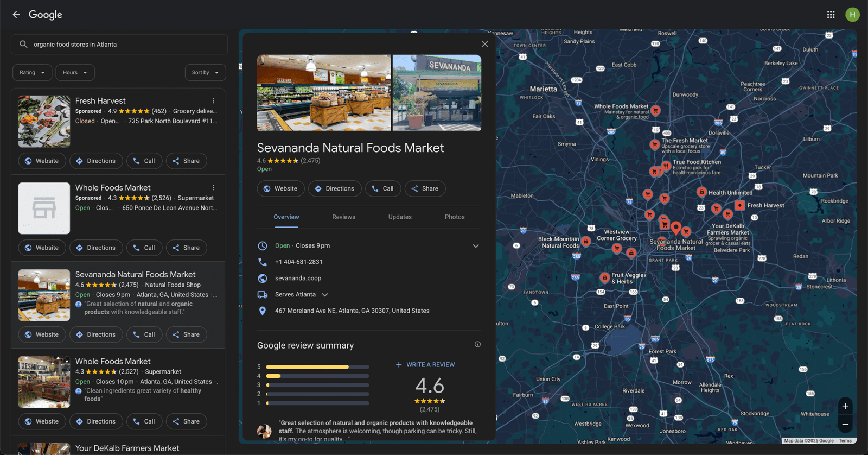Open the Sevananda store interior photo
Image resolution: width=868 pixels, height=455 pixels.
coord(324,93)
